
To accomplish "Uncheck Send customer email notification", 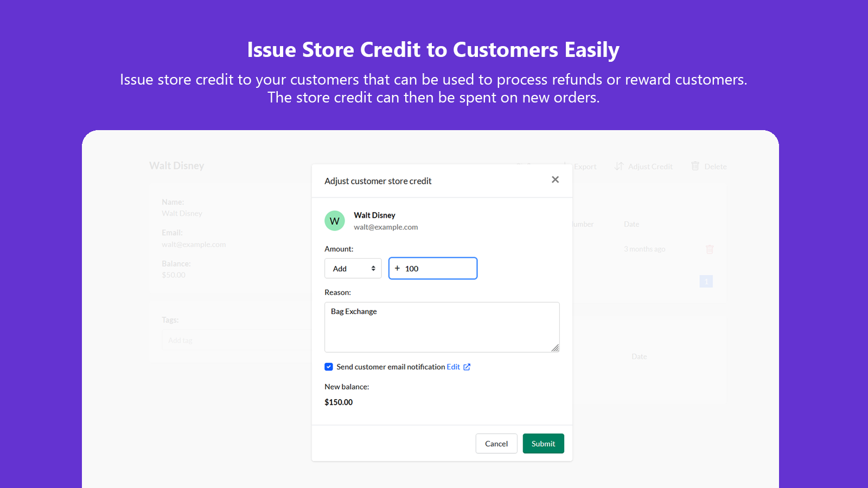I will (x=328, y=367).
